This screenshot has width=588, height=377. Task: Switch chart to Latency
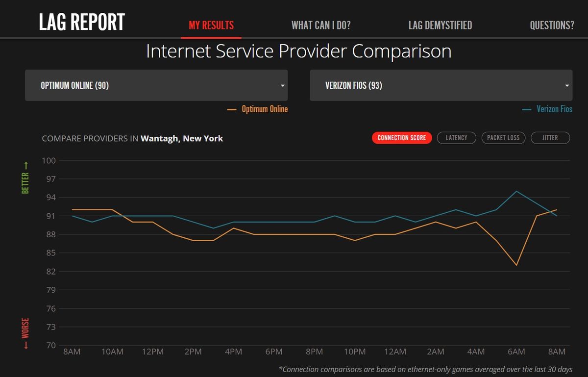click(x=456, y=138)
